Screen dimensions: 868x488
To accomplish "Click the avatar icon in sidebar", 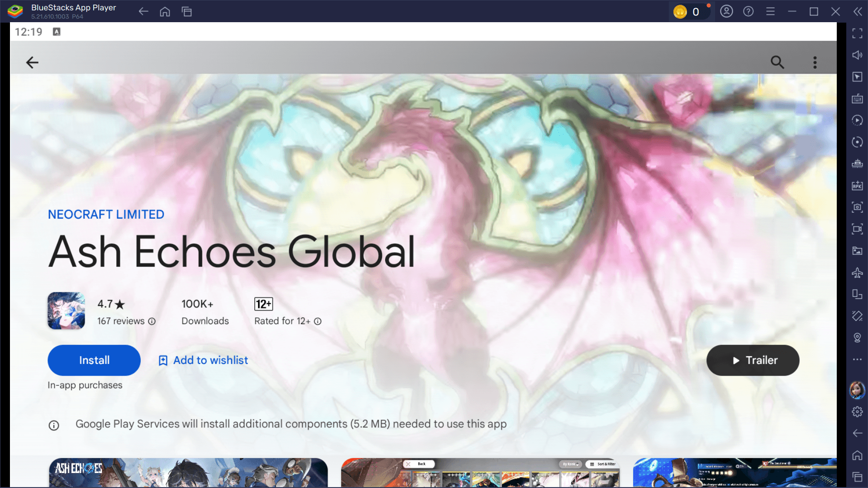I will pos(857,390).
